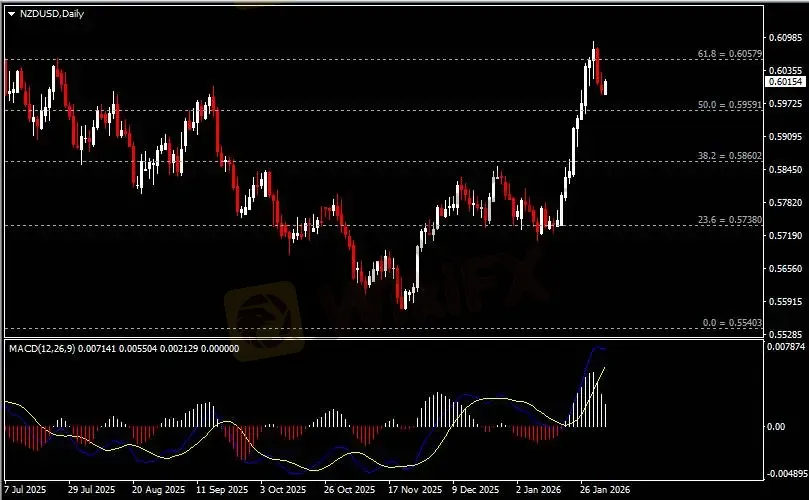
Task: Click the 0.57190 price axis value
Action: click(785, 236)
